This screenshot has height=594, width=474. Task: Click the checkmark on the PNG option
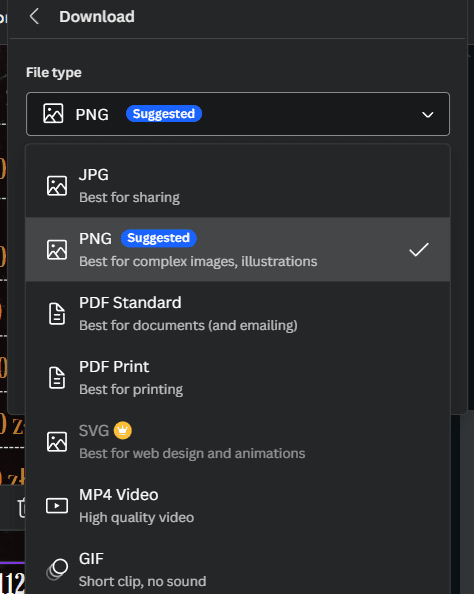click(419, 250)
